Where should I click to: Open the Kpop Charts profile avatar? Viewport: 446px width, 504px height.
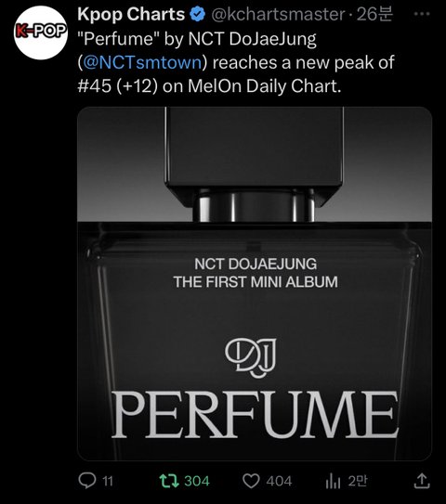coord(41,32)
